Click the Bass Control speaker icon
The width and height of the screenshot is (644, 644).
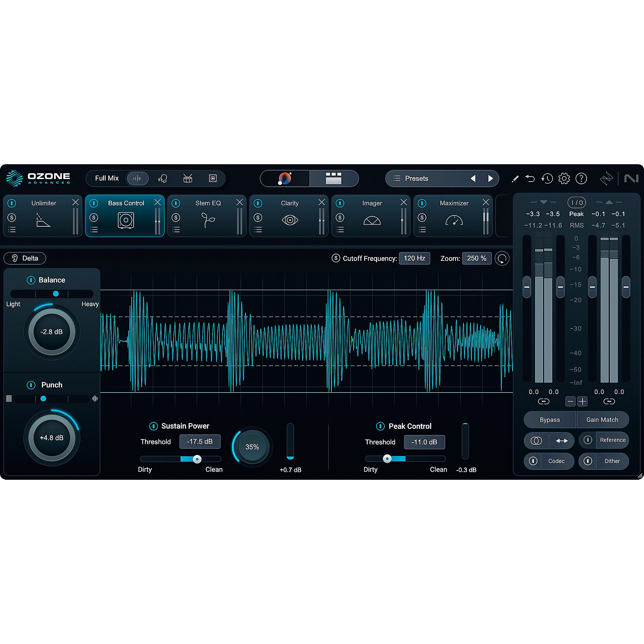click(x=125, y=220)
